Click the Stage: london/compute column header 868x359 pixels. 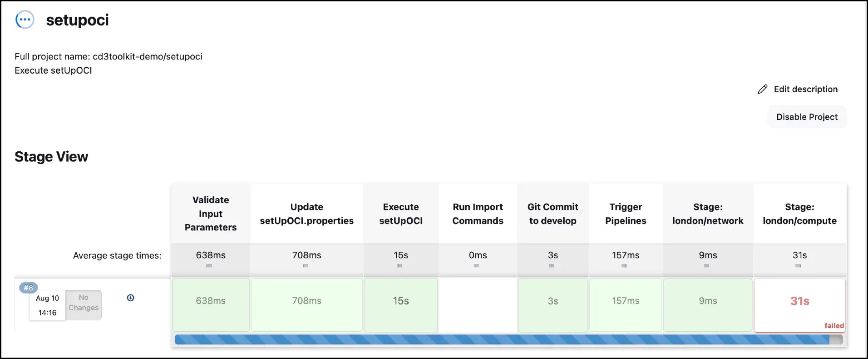799,214
